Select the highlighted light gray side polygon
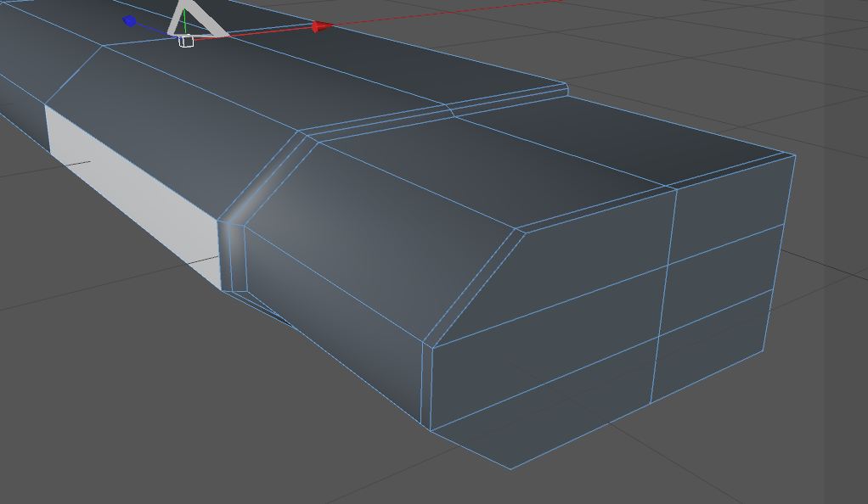Screen dimensions: 868x504 (132, 193)
